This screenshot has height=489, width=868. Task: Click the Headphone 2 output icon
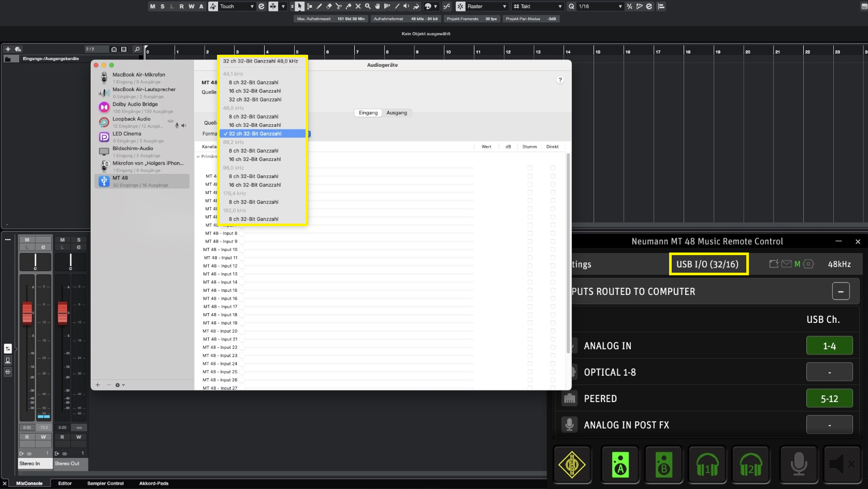pyautogui.click(x=750, y=464)
